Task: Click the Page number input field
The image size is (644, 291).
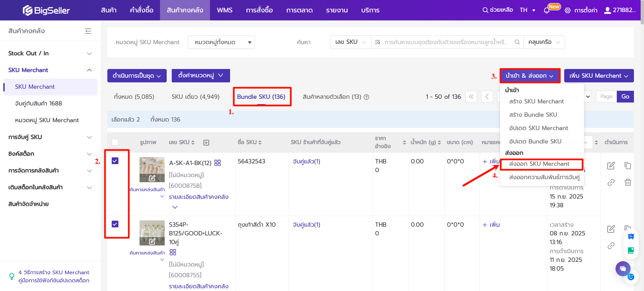Action: 606,96
